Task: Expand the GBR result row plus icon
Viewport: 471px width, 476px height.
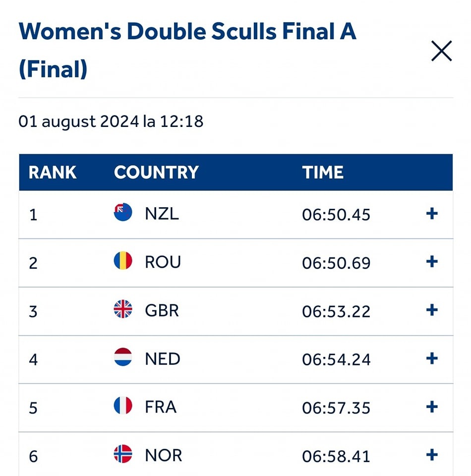Action: (432, 310)
